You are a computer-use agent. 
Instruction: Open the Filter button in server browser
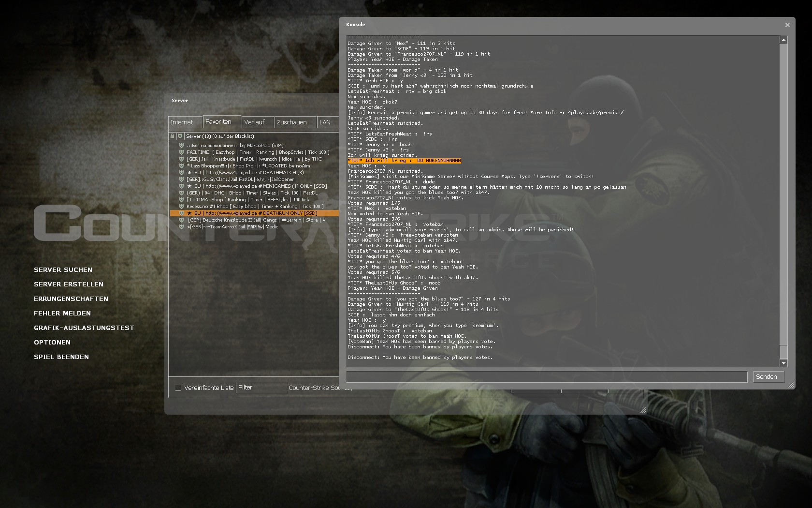point(261,388)
